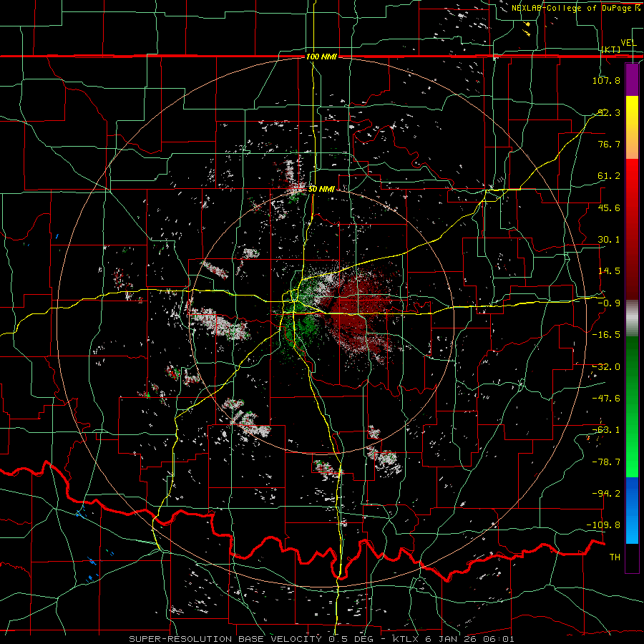The width and height of the screenshot is (644, 644).
Task: Pick the dark TH segment at the color bar's bottom
Action: (x=632, y=557)
